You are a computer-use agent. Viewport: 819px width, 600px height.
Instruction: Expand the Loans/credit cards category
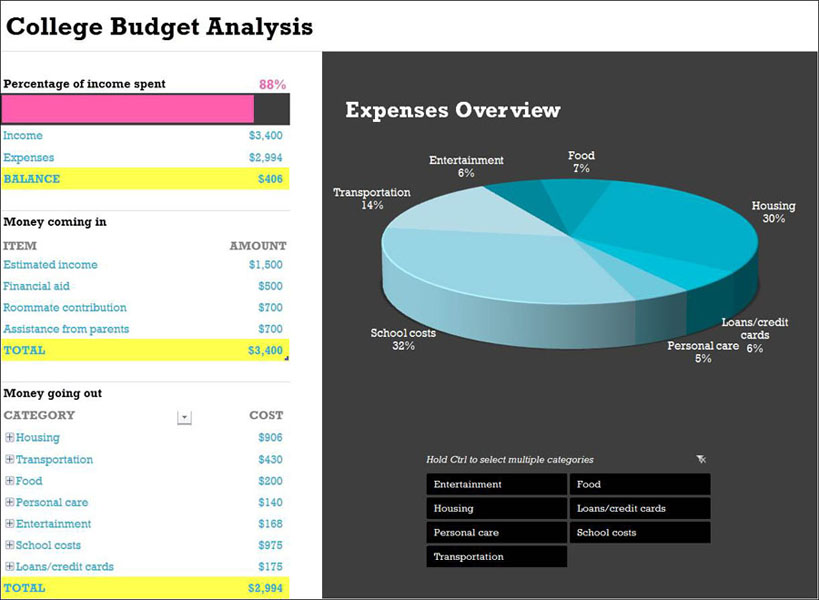[x=10, y=567]
